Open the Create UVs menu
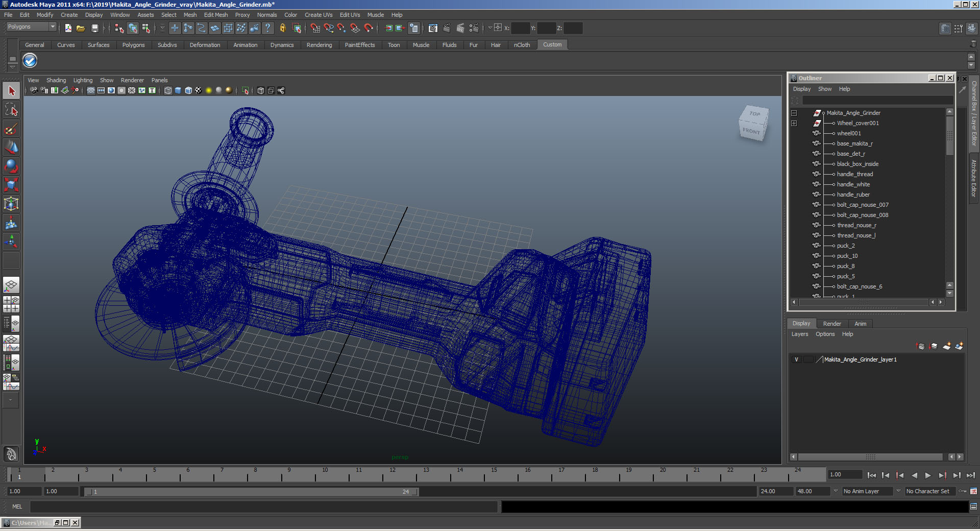 point(318,15)
